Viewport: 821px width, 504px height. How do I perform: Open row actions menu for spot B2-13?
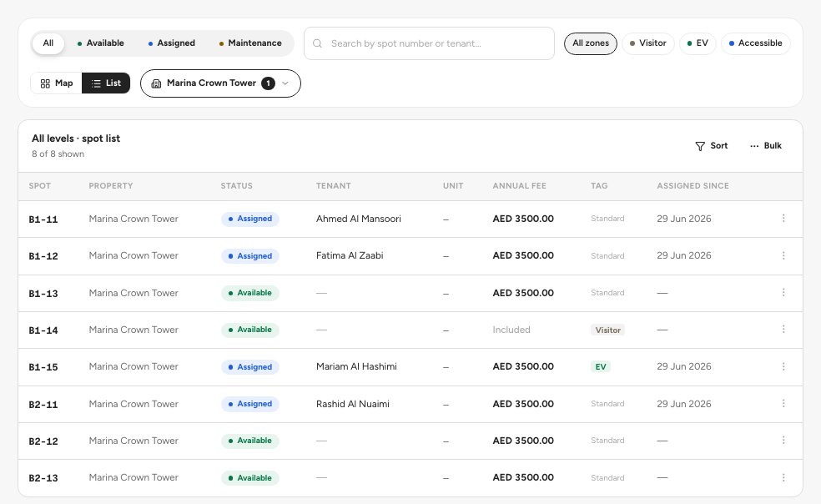(x=783, y=478)
